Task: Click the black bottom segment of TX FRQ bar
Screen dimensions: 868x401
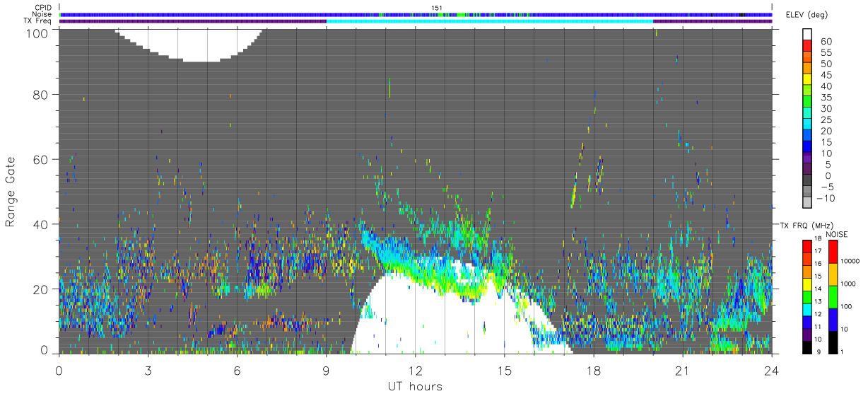Action: click(807, 347)
